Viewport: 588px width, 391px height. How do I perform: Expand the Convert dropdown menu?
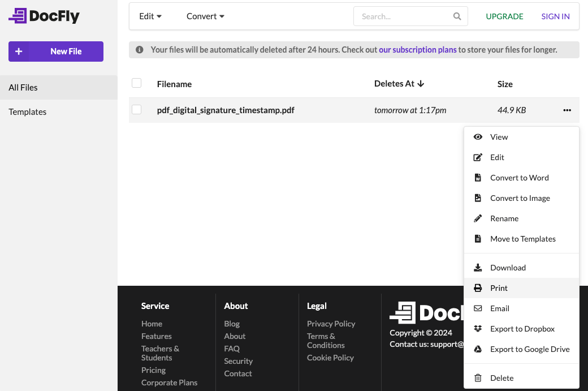coord(205,16)
